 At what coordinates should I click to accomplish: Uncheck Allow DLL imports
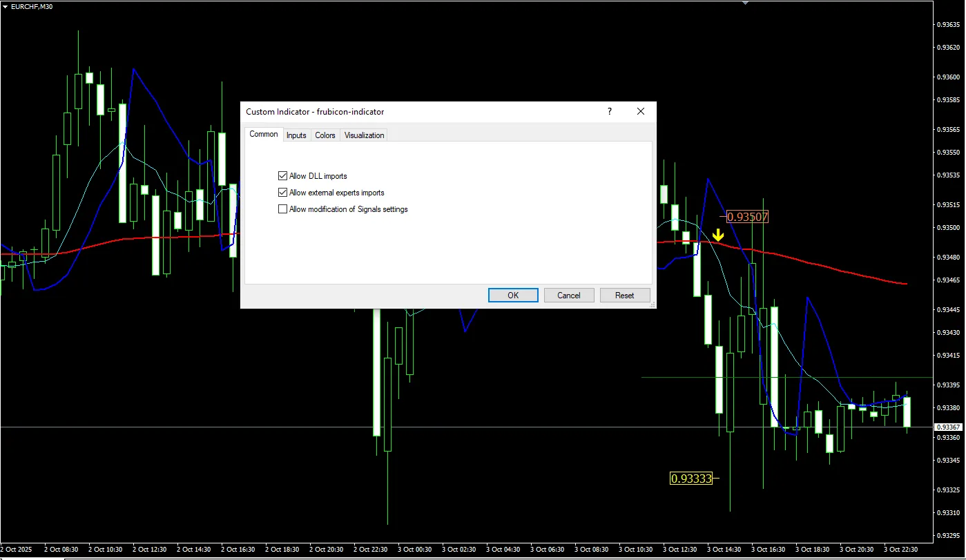click(x=282, y=176)
